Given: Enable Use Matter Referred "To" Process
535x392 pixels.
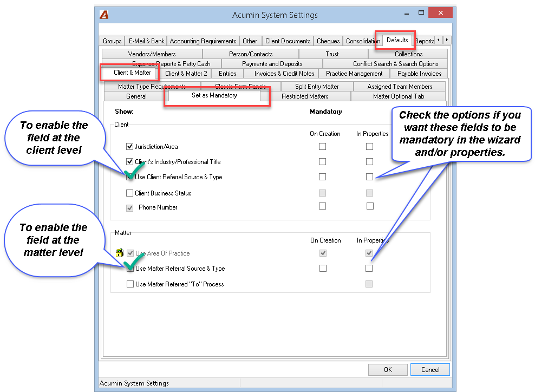Looking at the screenshot, I should [130, 284].
